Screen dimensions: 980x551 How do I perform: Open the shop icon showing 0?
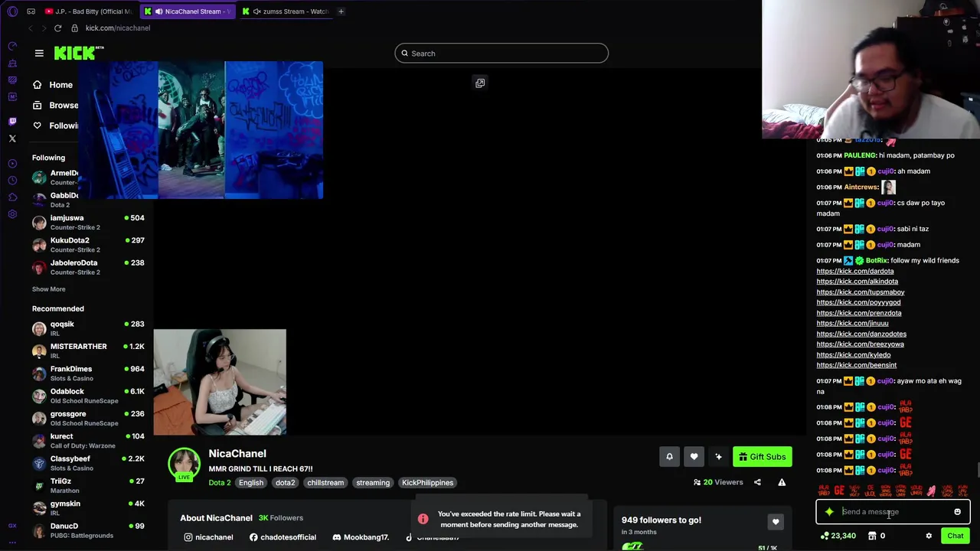877,536
